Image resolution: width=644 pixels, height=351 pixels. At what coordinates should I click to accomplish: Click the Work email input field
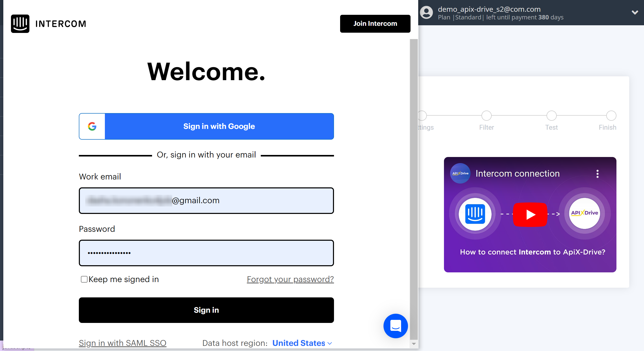(206, 200)
